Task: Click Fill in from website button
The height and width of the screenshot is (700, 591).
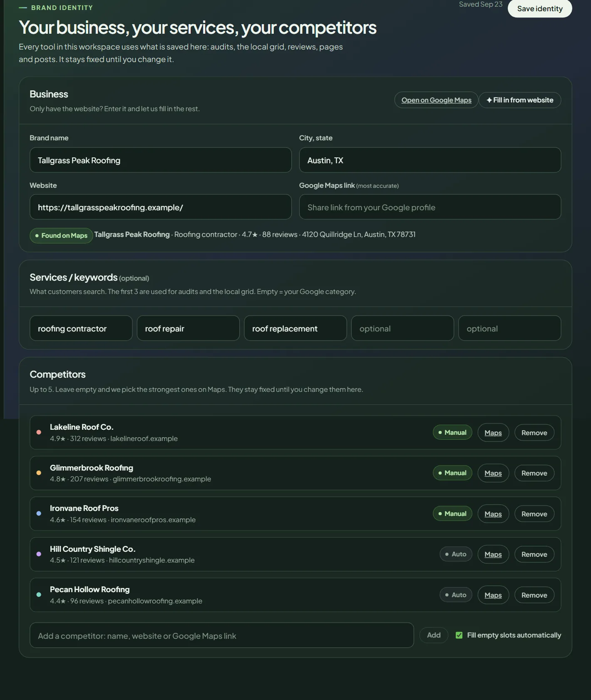Action: click(x=520, y=100)
